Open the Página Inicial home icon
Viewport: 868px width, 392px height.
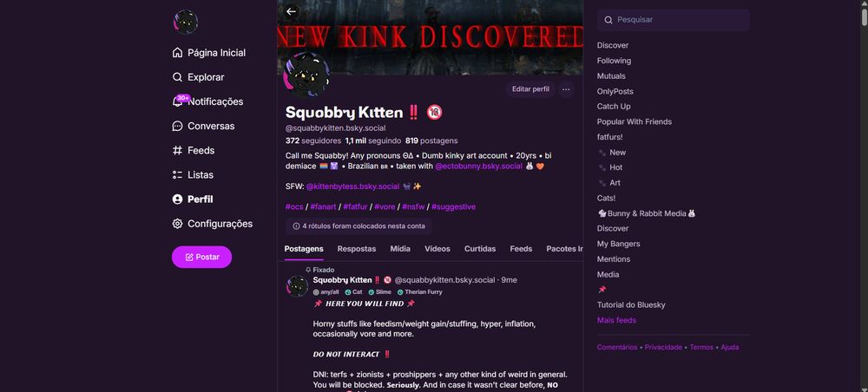click(177, 53)
